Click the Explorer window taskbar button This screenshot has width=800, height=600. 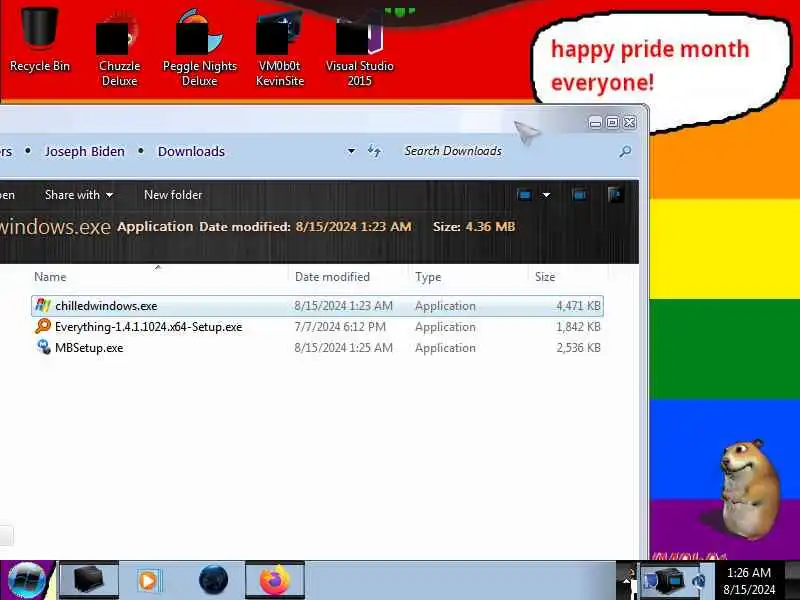tap(89, 580)
